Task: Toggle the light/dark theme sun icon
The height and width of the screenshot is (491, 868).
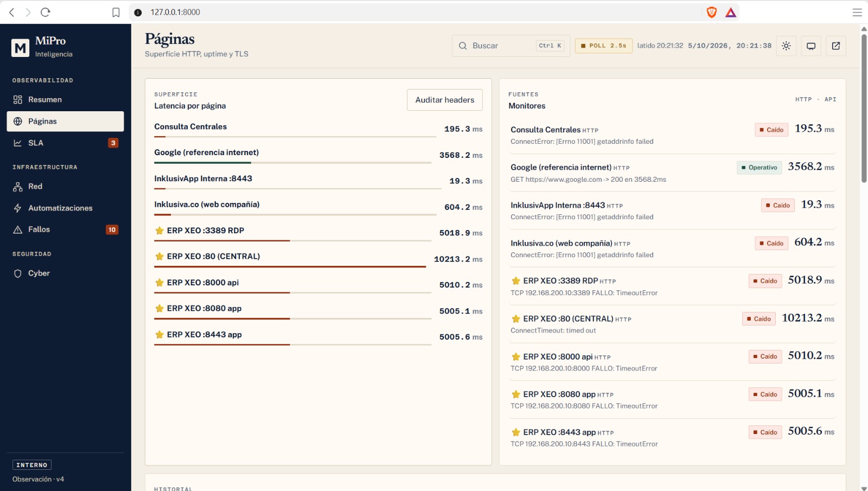Action: click(786, 46)
